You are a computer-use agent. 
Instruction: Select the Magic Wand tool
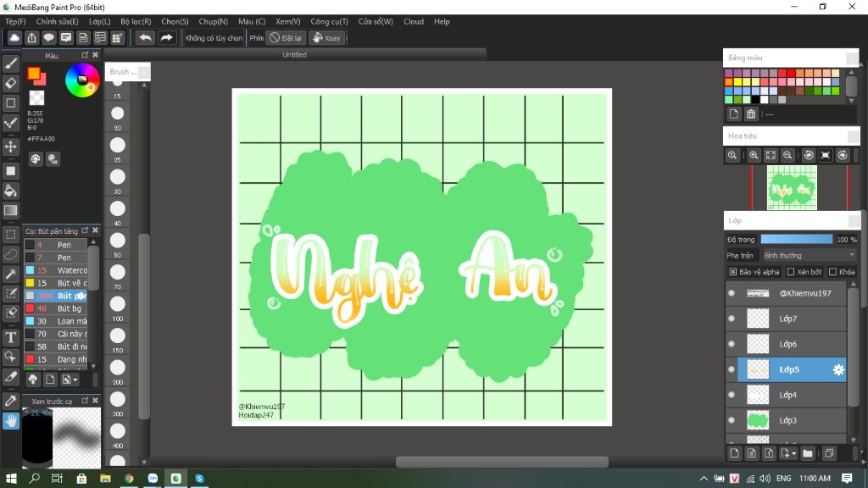point(10,274)
